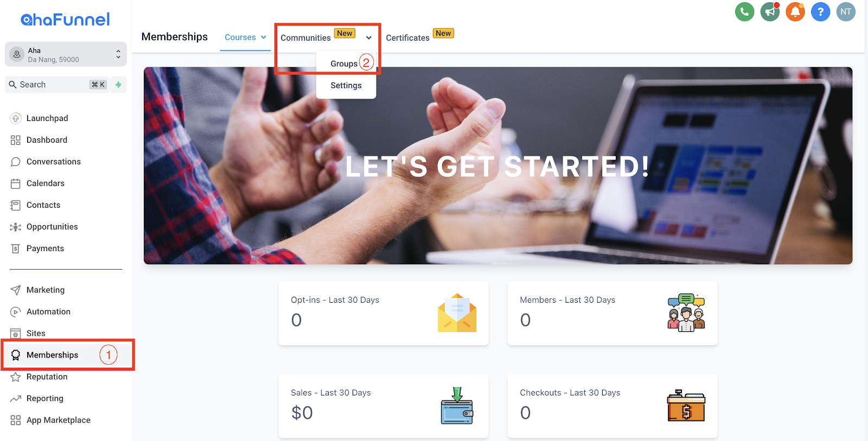Click the blue help question mark icon

click(820, 12)
